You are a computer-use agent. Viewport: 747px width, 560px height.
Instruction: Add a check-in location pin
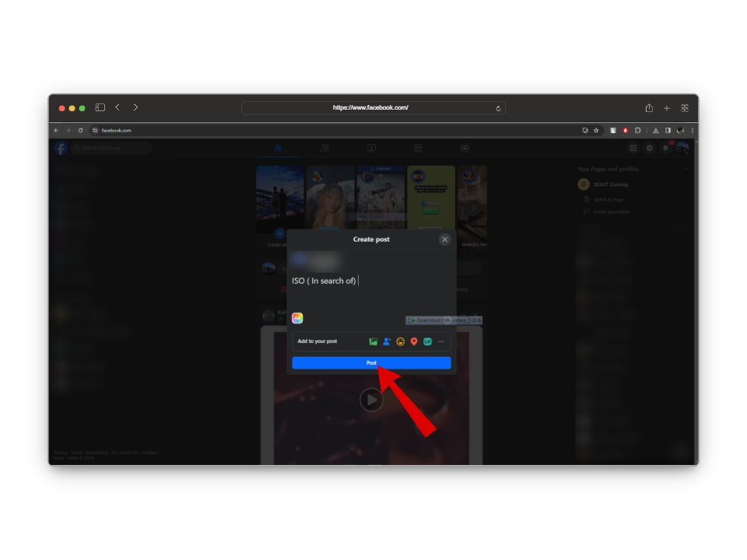[414, 341]
